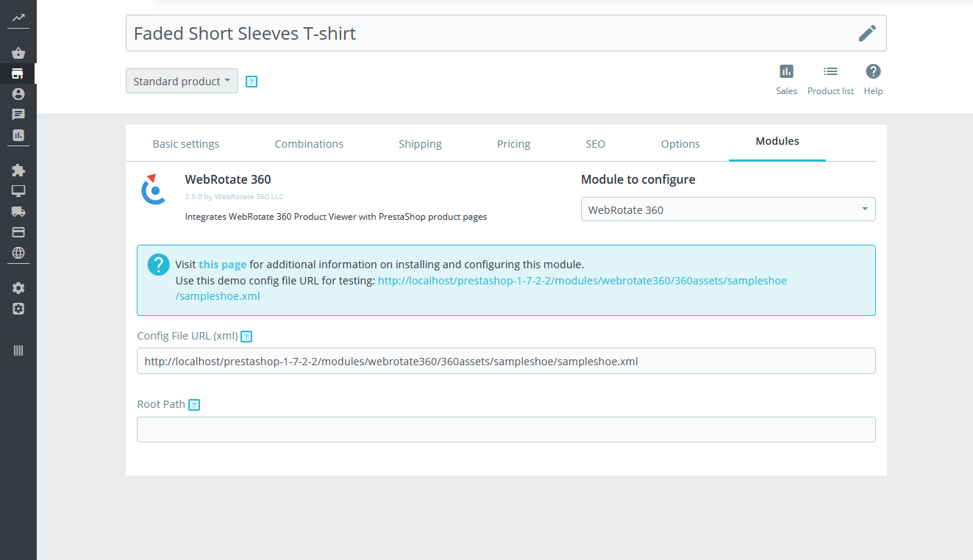This screenshot has height=560, width=973.
Task: Open the Help question mark icon
Action: (x=873, y=71)
